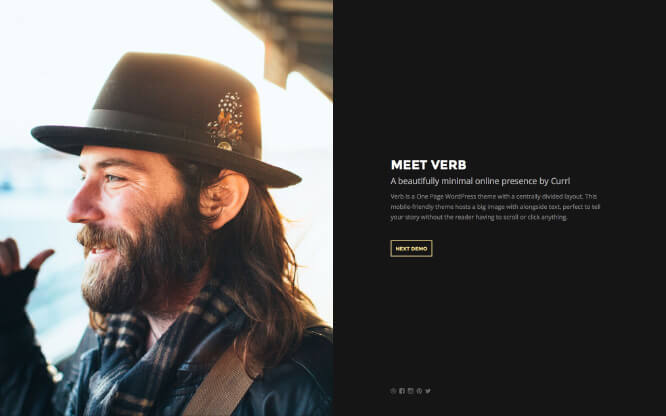Click the tagline about minimal online presence

click(x=480, y=181)
